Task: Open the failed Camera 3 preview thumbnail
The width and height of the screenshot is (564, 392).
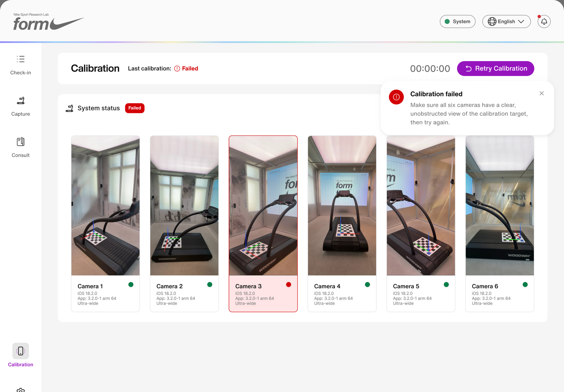Action: (x=263, y=206)
